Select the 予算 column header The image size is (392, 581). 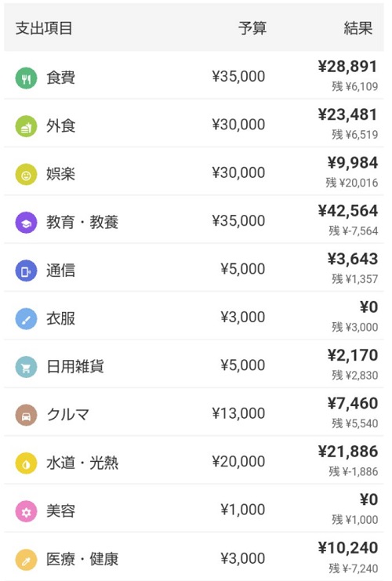[x=252, y=28]
